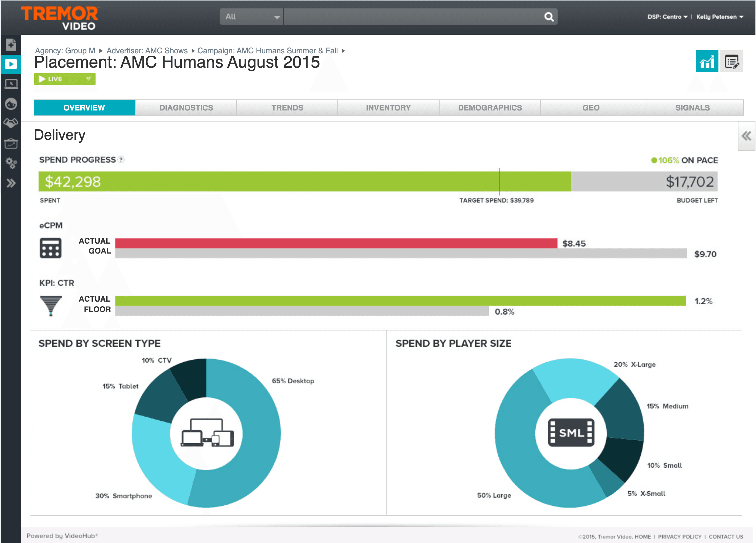Click the "1.2%" CTR actual value
Image resolution: width=756 pixels, height=543 pixels.
[703, 301]
